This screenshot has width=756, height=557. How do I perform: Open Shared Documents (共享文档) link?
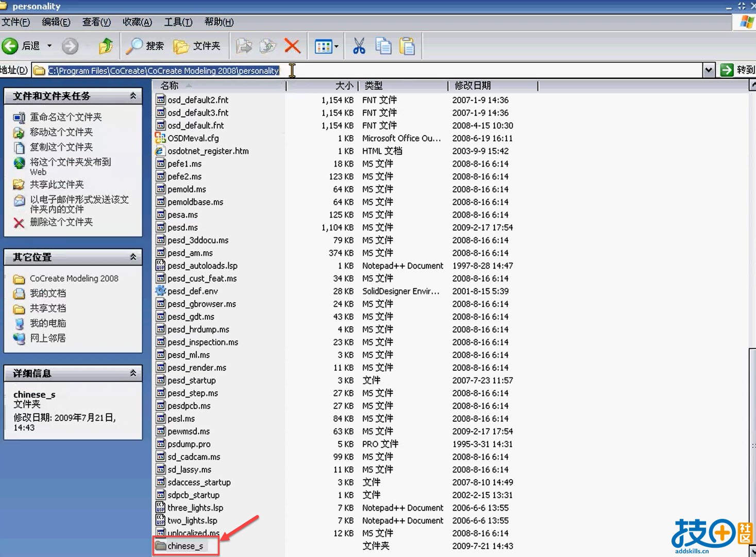tap(47, 308)
